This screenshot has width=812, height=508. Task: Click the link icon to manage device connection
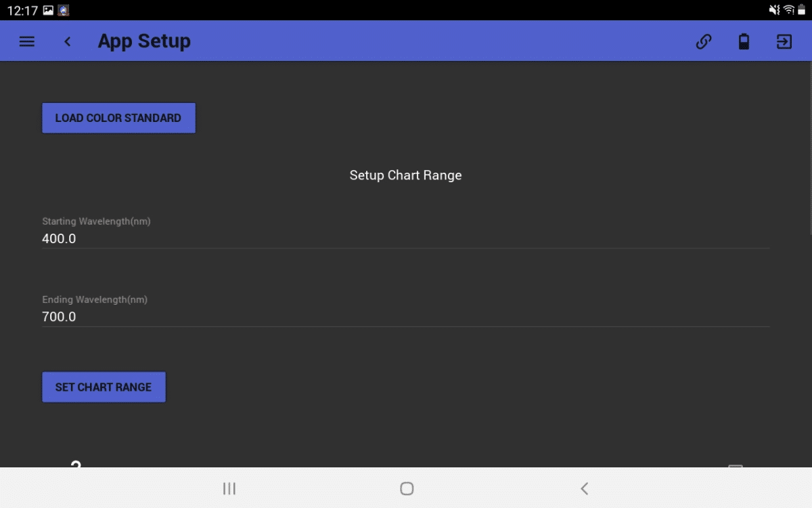(703, 41)
